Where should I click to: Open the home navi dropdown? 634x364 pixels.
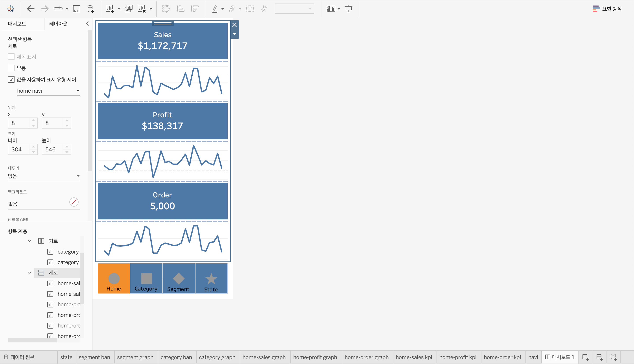pyautogui.click(x=48, y=91)
